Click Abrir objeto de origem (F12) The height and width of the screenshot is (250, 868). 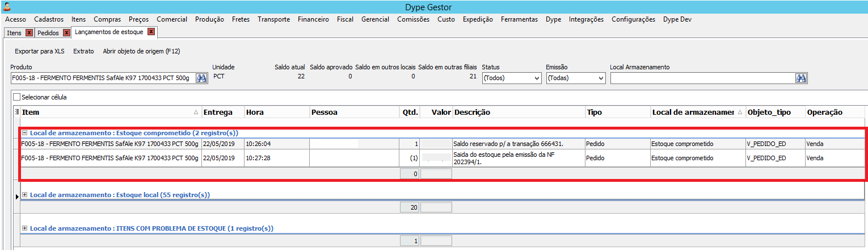point(141,51)
